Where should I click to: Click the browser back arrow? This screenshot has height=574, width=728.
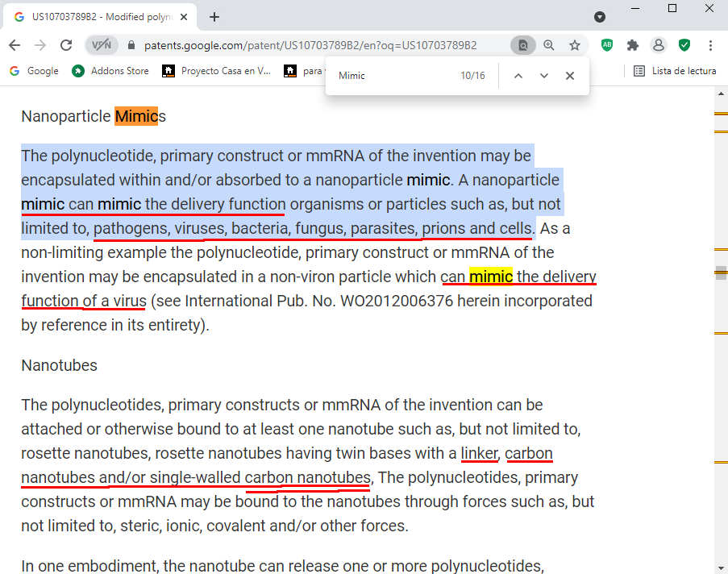tap(15, 45)
